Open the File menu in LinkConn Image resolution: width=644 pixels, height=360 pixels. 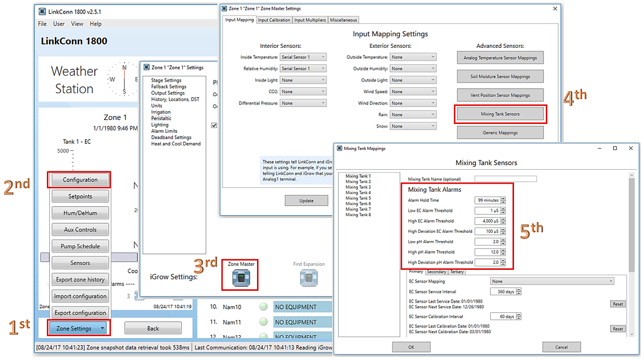[42, 24]
